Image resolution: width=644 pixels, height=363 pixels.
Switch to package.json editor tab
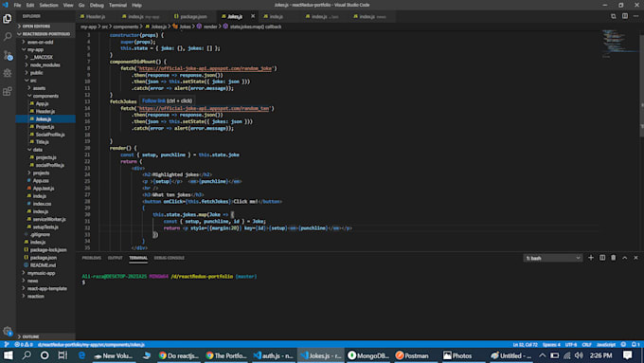193,16
